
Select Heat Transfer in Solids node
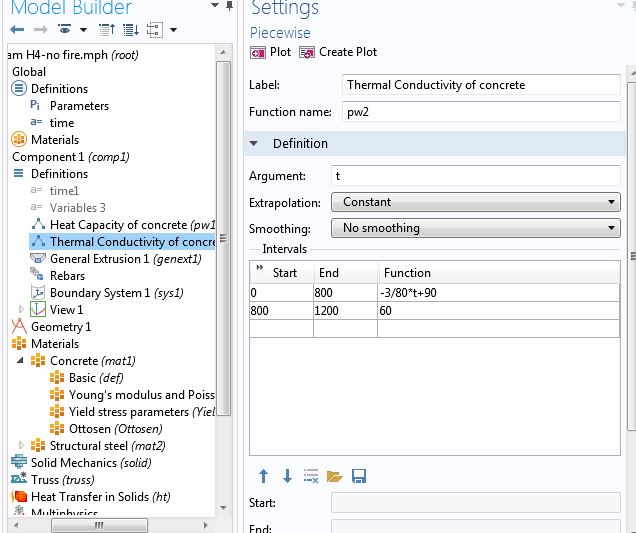[x=100, y=497]
